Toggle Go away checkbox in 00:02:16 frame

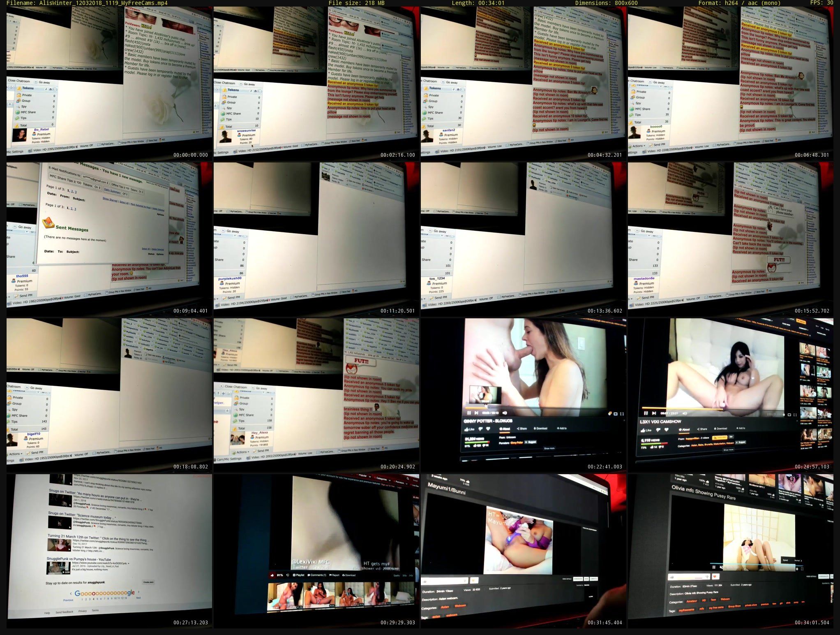(240, 84)
